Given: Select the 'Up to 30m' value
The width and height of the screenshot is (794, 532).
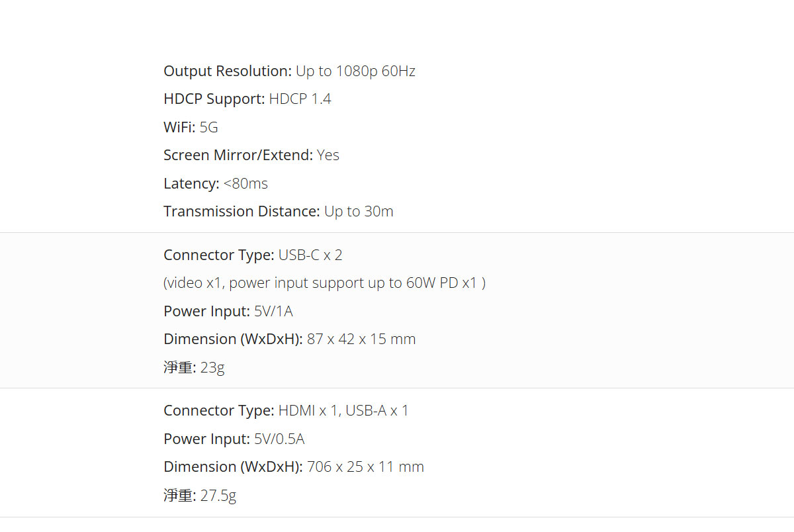Looking at the screenshot, I should click(x=359, y=212).
